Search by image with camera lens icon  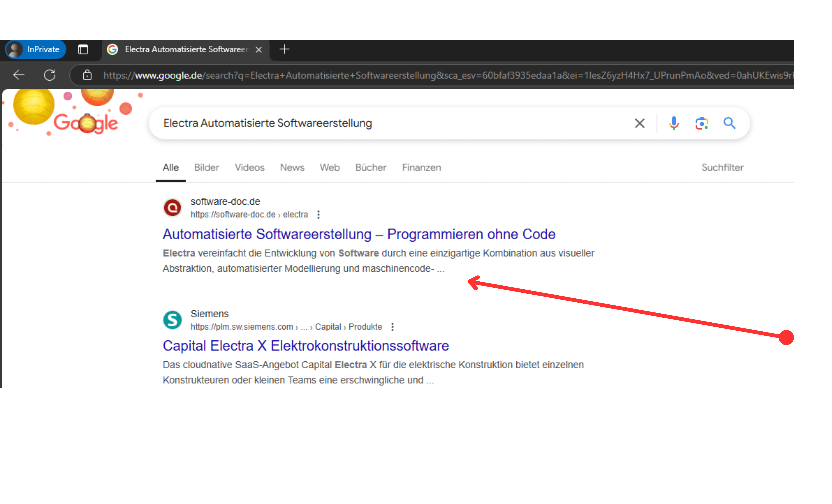pos(702,123)
